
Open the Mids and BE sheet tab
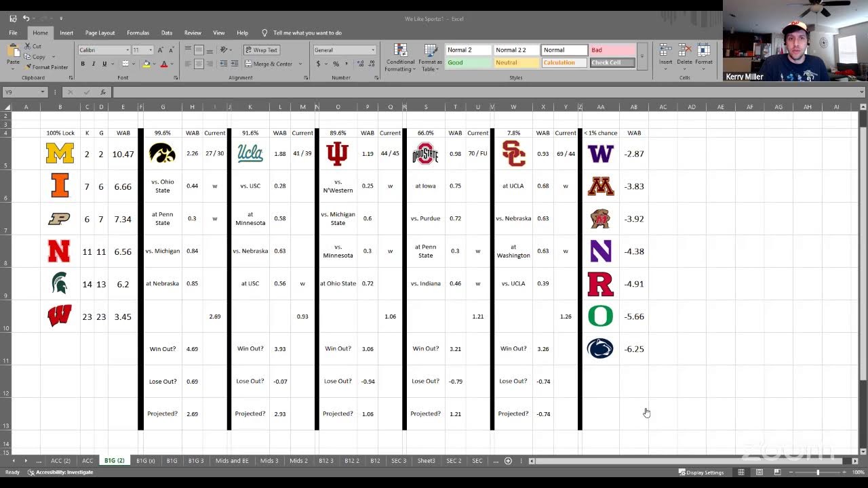coord(232,461)
